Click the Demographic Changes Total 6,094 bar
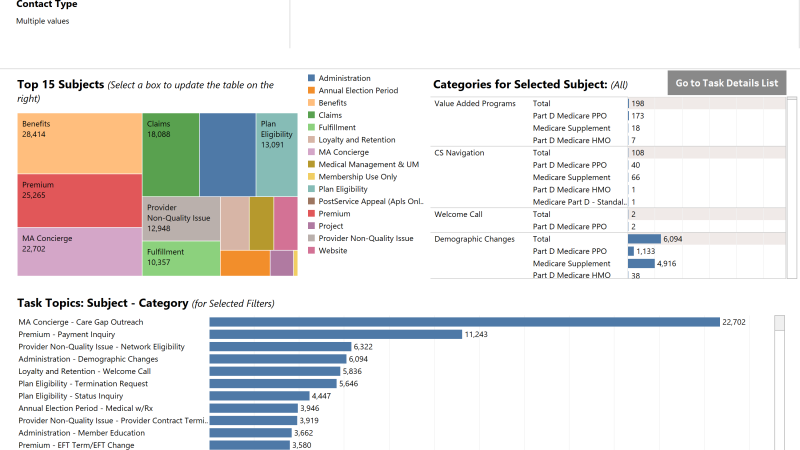The height and width of the screenshot is (450, 800). click(644, 239)
